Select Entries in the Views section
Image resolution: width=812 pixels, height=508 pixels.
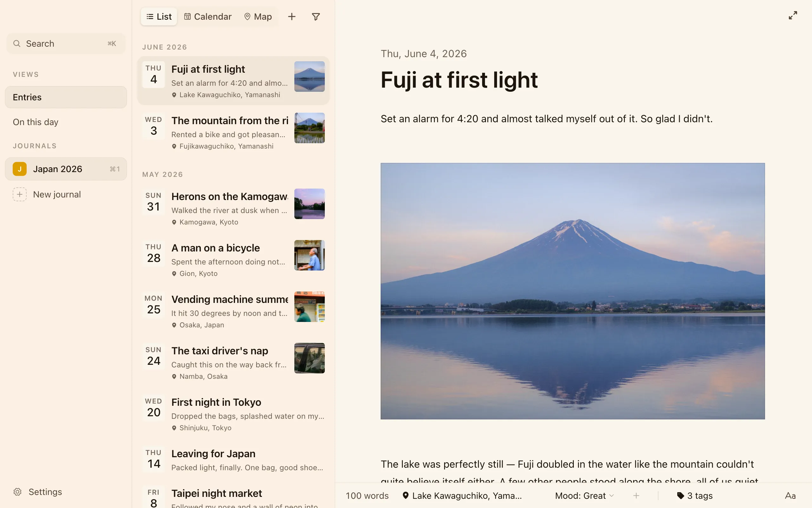pyautogui.click(x=66, y=97)
